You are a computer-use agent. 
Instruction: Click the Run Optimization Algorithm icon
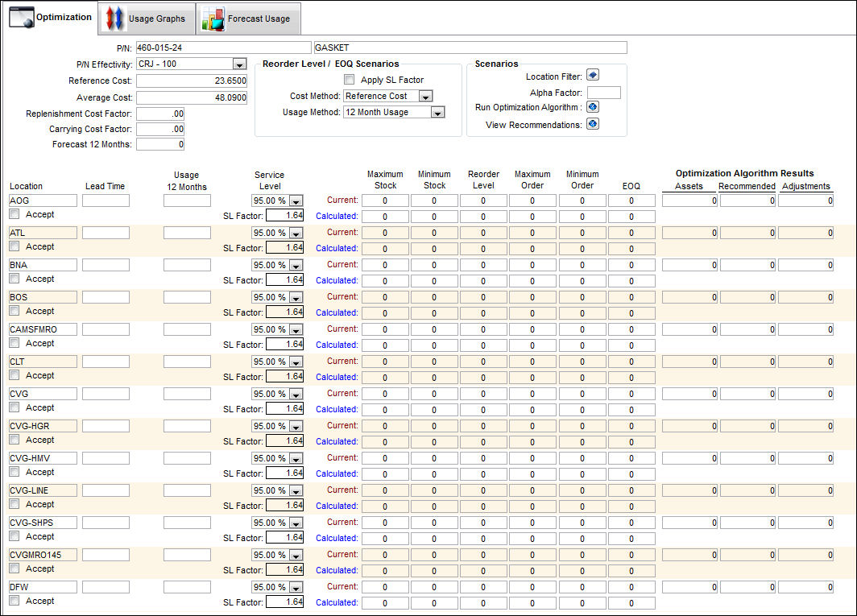pyautogui.click(x=593, y=106)
